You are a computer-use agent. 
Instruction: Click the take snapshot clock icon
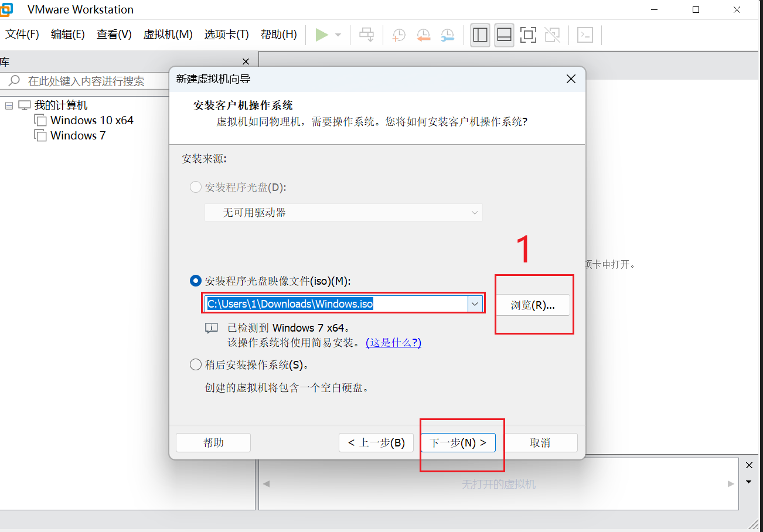[x=399, y=35]
